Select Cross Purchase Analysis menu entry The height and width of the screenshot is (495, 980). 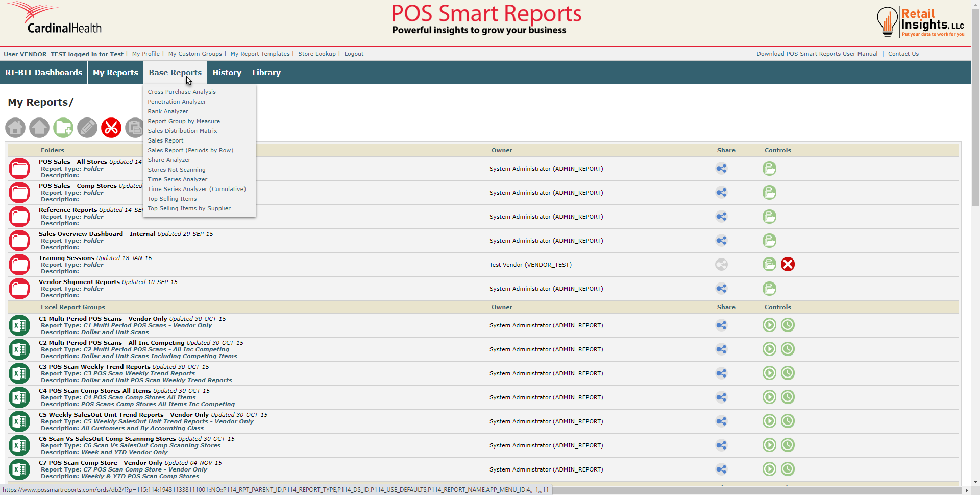coord(182,92)
